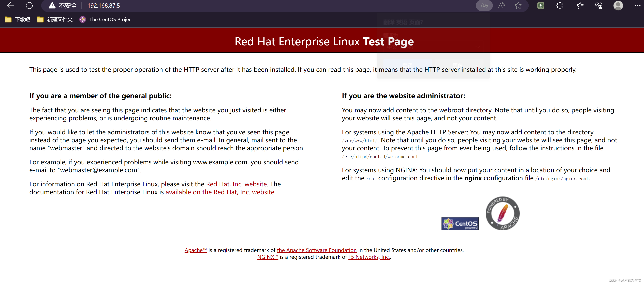Open the 新建文件夹 bookmark folder
Screen dimensions: 644x284
(55, 19)
